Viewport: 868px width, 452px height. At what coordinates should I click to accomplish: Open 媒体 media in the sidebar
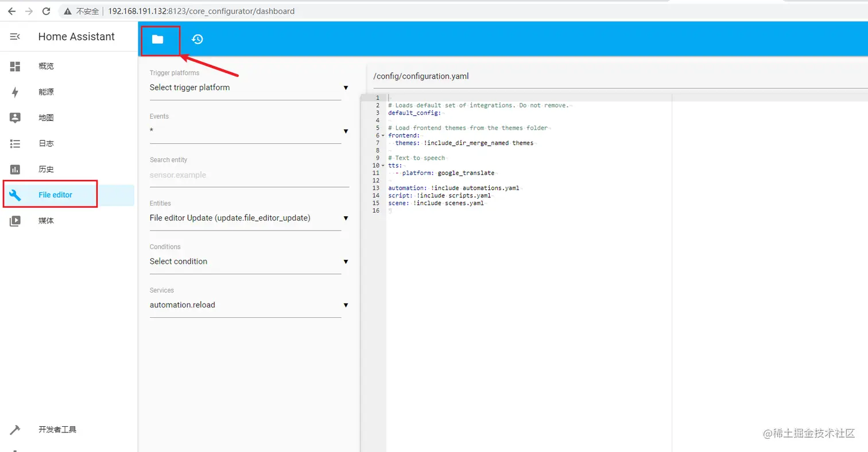coord(69,221)
